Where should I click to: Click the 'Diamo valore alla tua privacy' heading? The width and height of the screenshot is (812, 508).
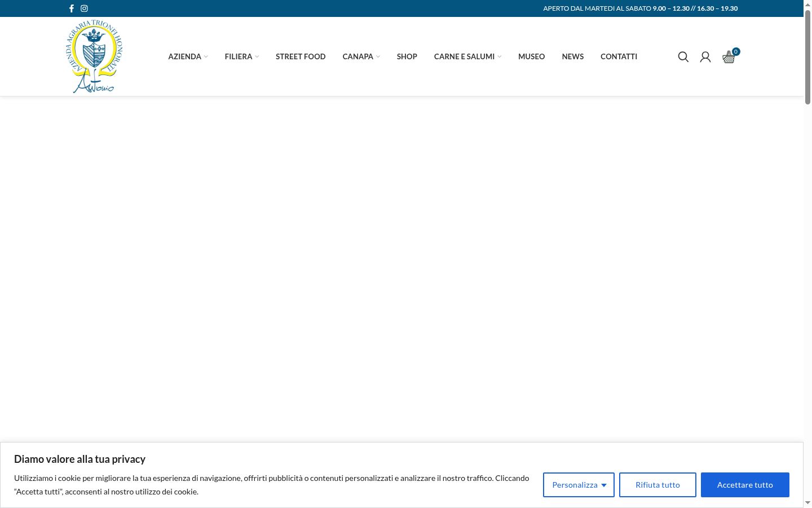pyautogui.click(x=80, y=459)
